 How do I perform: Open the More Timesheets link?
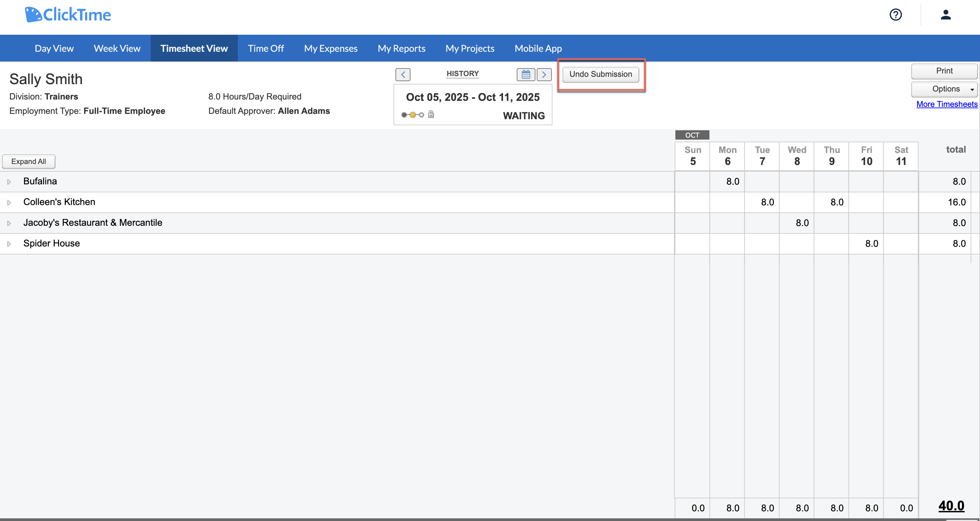tap(947, 104)
